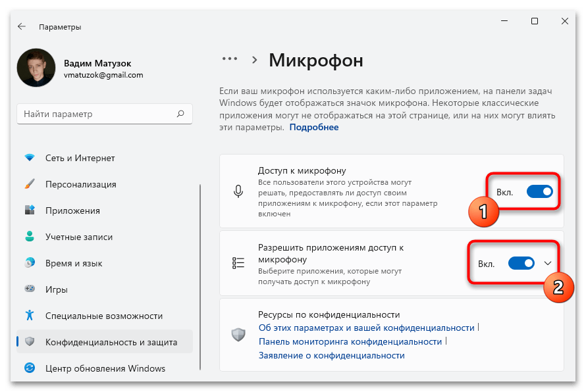586x392 pixels.
Task: Open Учетные записи section
Action: 105,237
